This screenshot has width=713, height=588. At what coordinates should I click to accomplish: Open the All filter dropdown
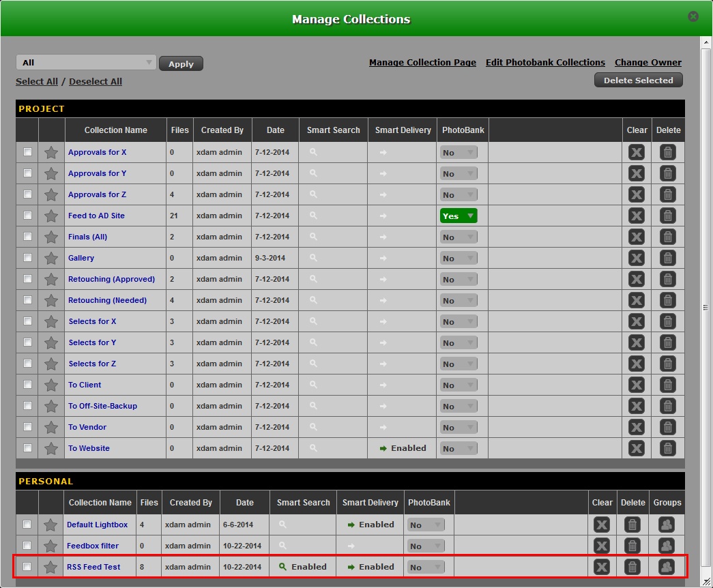click(x=86, y=63)
